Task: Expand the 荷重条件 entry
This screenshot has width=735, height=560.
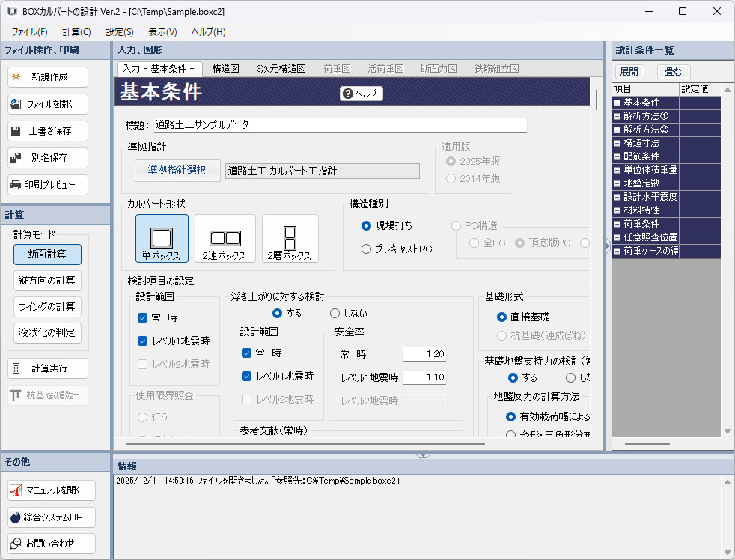Action: click(617, 224)
